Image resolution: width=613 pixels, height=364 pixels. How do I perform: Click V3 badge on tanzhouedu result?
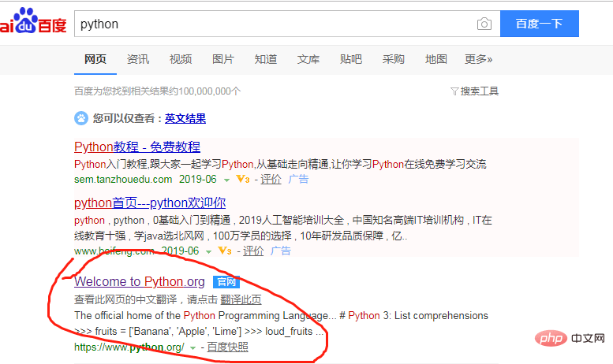coord(243,180)
